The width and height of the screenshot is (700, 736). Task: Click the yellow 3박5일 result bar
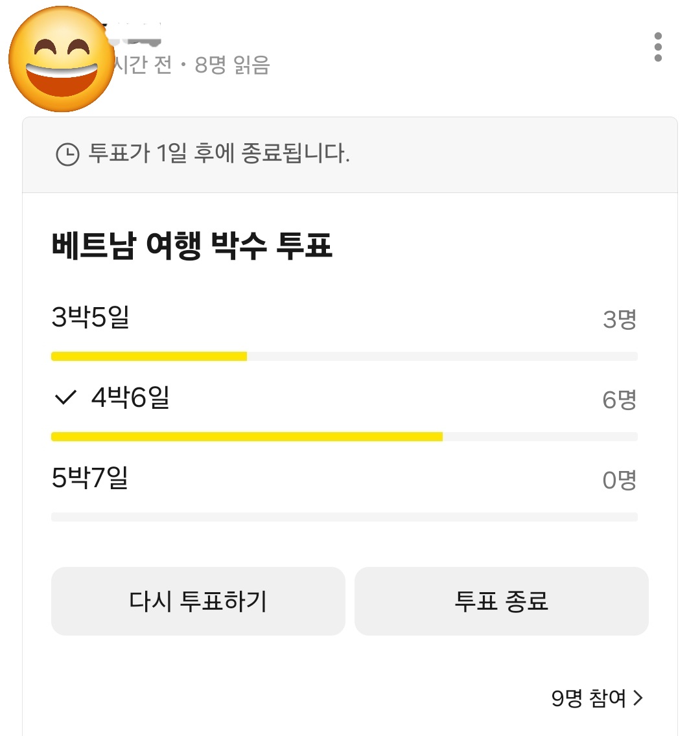pyautogui.click(x=149, y=356)
